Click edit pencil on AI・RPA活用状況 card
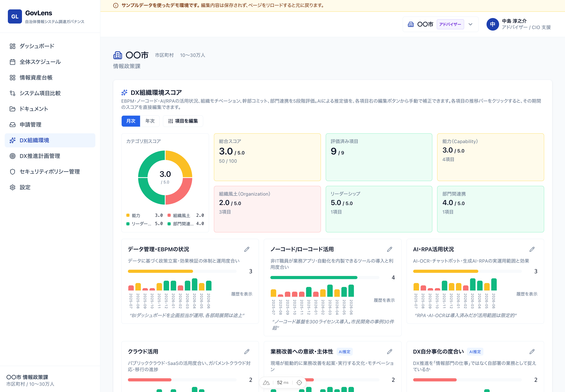The width and height of the screenshot is (565, 392). [532, 249]
